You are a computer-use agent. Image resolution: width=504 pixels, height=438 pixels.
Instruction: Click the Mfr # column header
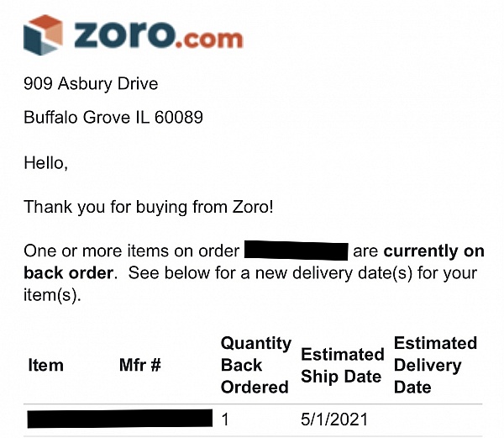[x=140, y=366]
